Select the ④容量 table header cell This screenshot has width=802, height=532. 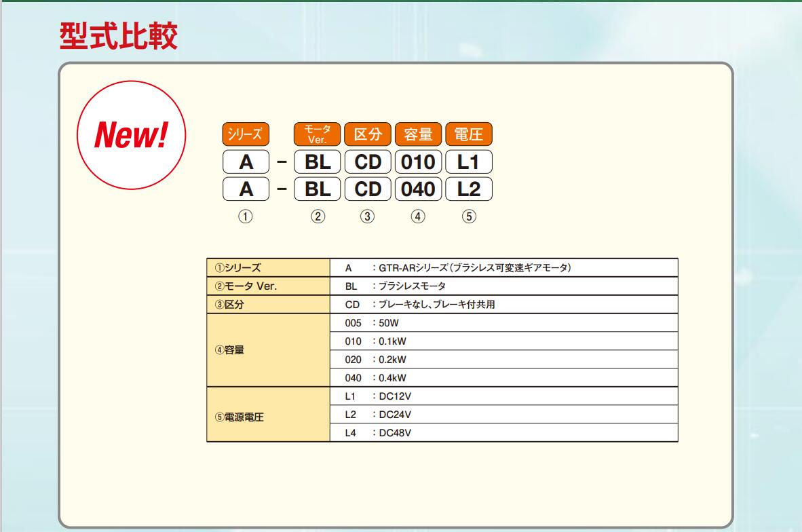[x=268, y=350]
